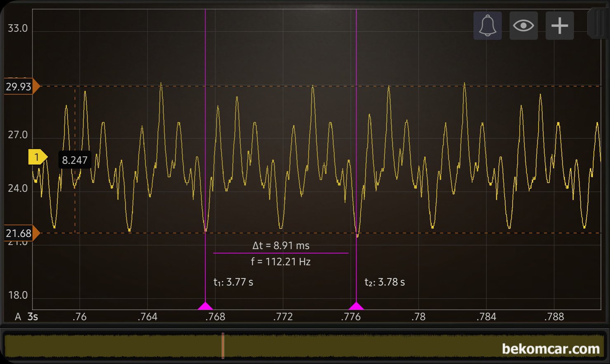Click the .784 time axis tick
Image resolution: width=610 pixels, height=364 pixels.
pos(486,317)
